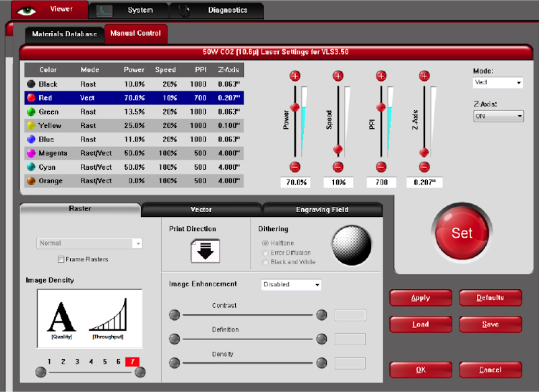Image resolution: width=539 pixels, height=392 pixels.
Task: Switch to the Diagnostics tab
Action: [x=217, y=11]
